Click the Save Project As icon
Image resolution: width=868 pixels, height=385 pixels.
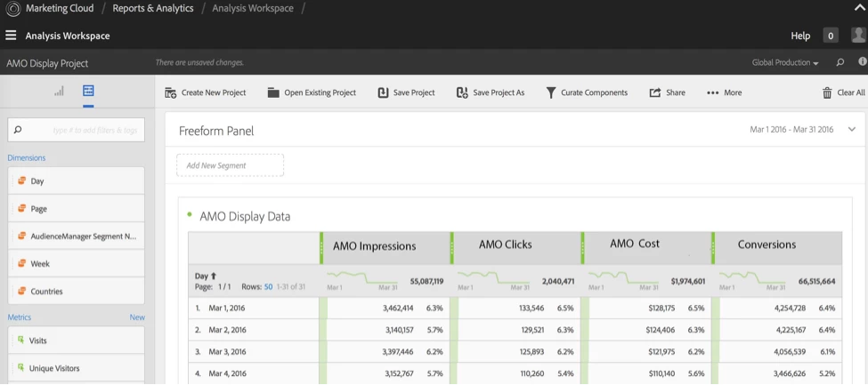click(x=462, y=93)
